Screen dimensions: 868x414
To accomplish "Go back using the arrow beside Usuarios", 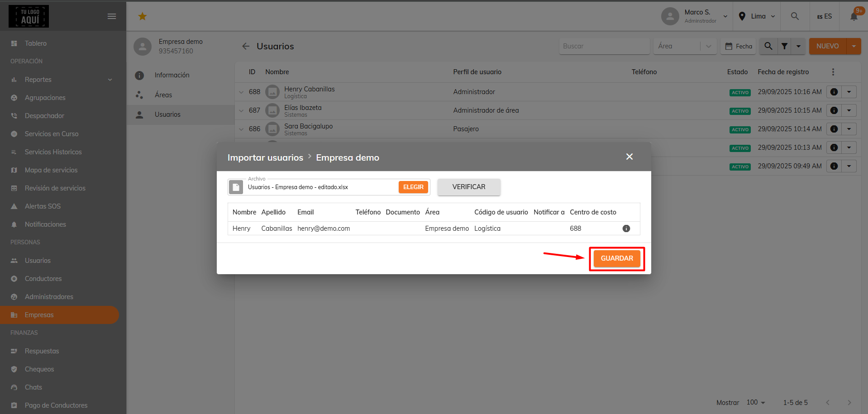I will click(246, 46).
